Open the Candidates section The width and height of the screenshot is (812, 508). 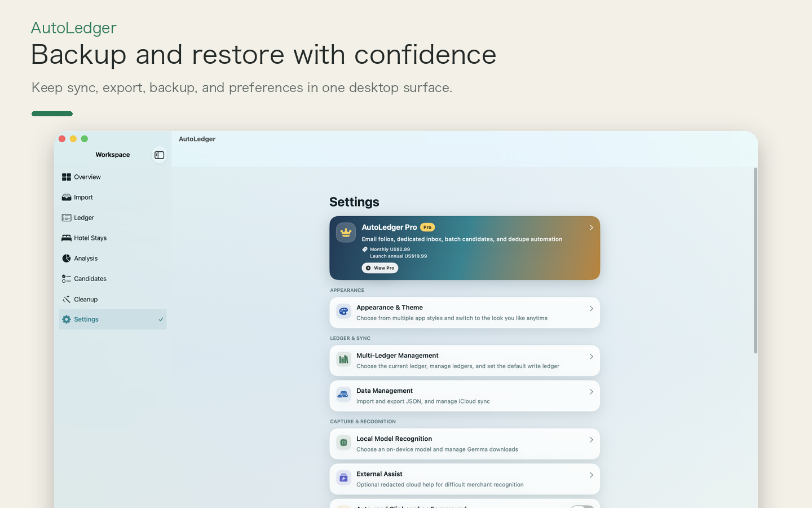point(113,279)
